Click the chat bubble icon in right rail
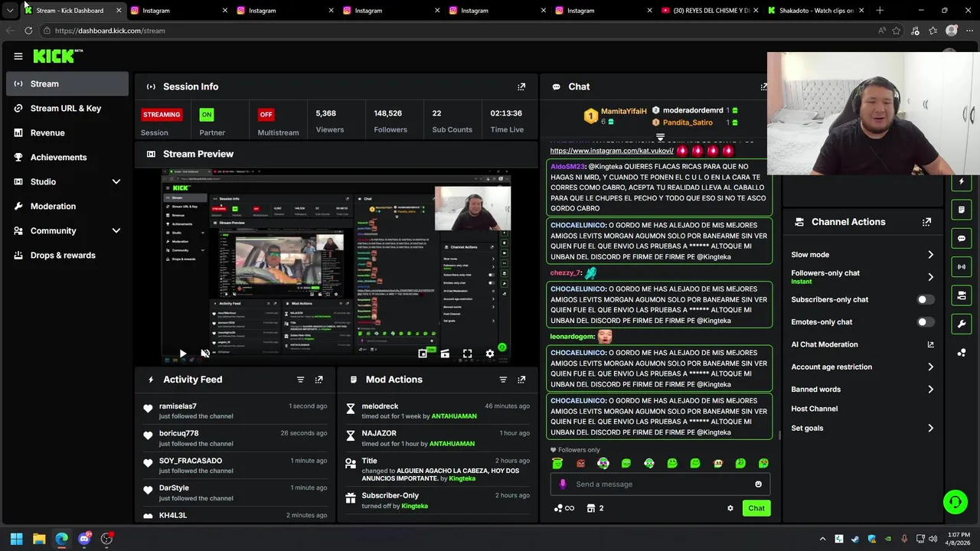Viewport: 980px width, 551px height. pyautogui.click(x=962, y=238)
